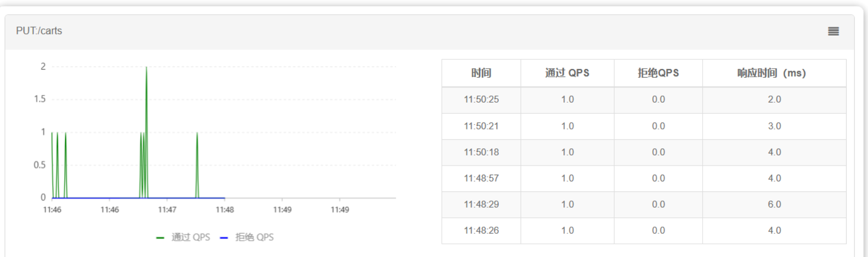Click the blue 拒绝 QPS legend line marker
This screenshot has width=868, height=257.
click(224, 238)
